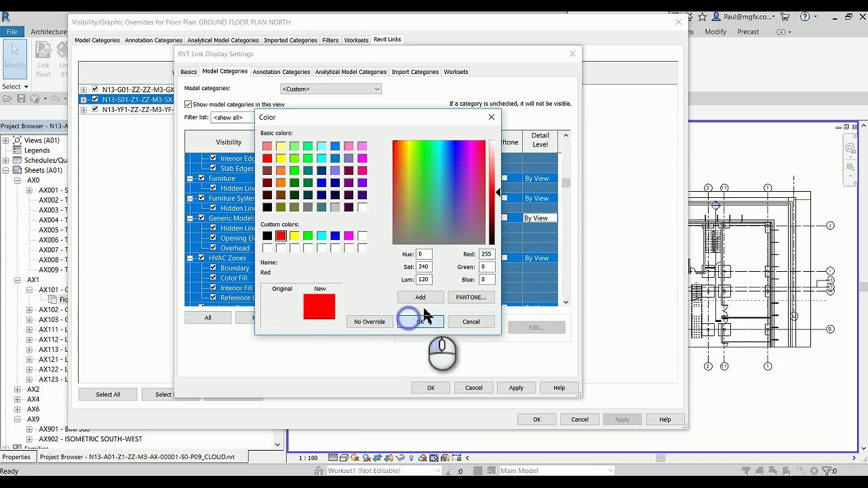Click the Link Revit ribbon icon
Screen dimensions: 868x488
[x=43, y=60]
